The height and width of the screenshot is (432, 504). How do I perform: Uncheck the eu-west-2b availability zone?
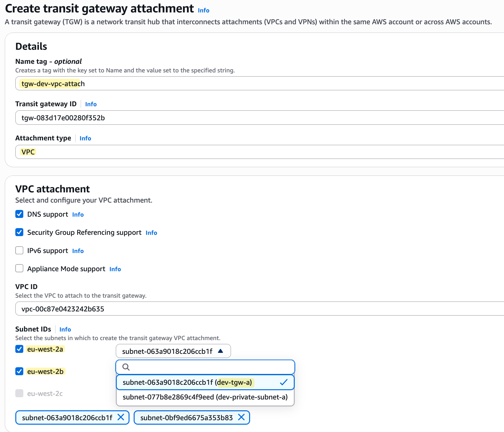coord(19,371)
